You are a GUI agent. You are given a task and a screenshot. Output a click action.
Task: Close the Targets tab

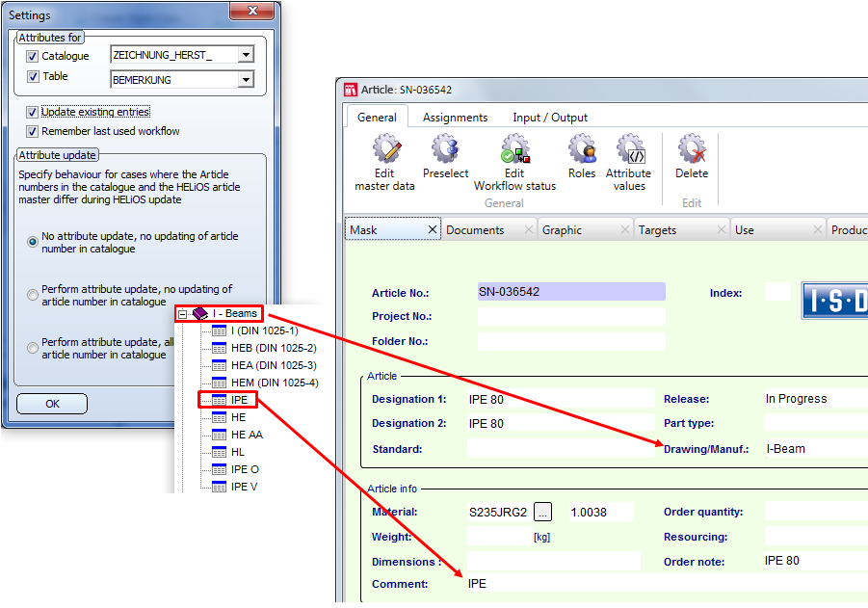(x=722, y=229)
